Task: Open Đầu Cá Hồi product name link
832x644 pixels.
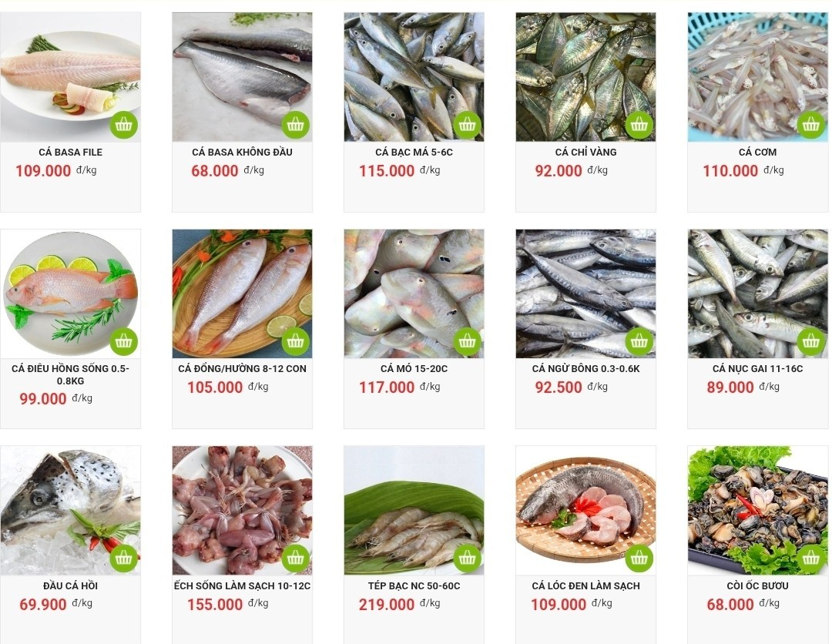Action: pos(71,585)
